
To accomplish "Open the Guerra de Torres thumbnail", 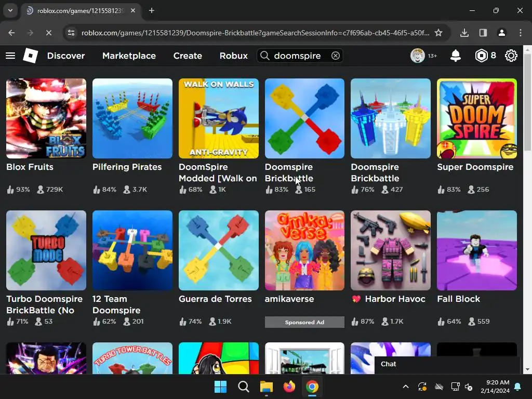I will [x=219, y=250].
